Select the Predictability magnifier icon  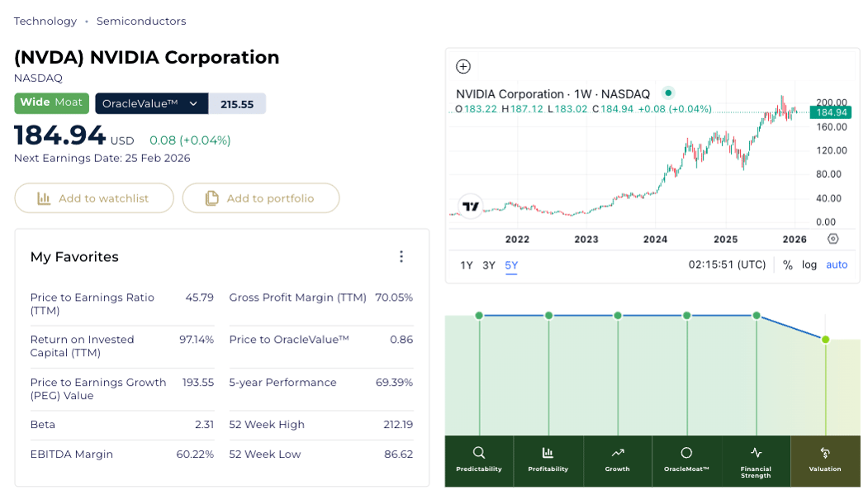(479, 453)
